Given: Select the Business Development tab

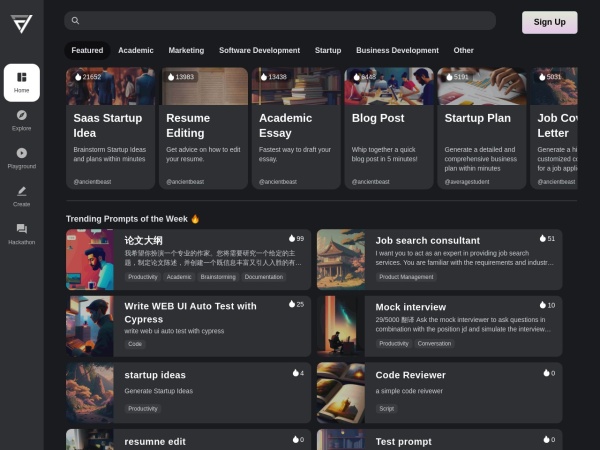Looking at the screenshot, I should click(397, 50).
